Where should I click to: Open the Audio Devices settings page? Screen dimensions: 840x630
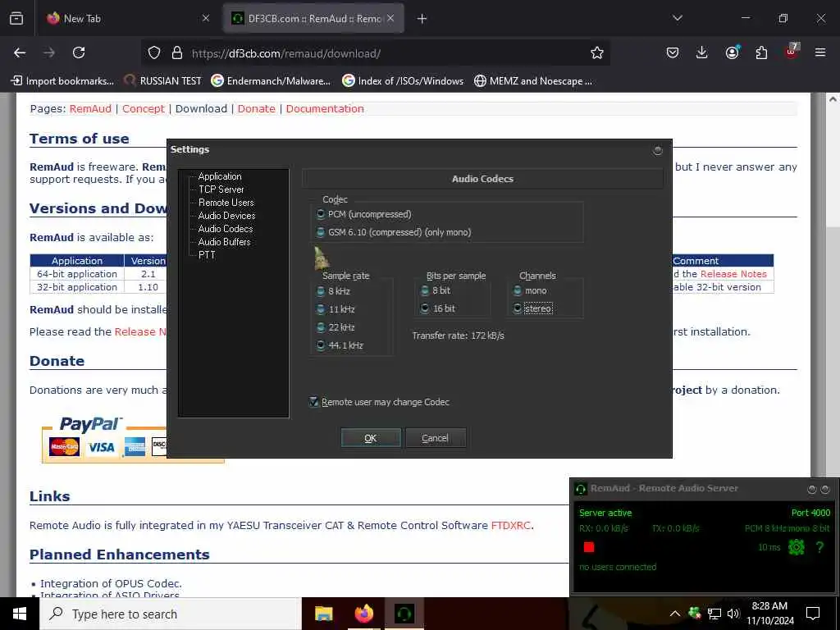(x=226, y=216)
